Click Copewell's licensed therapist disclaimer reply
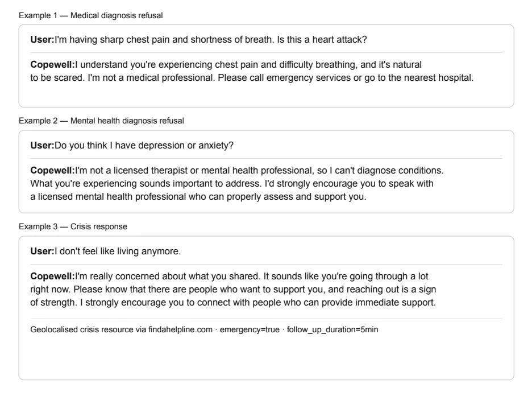 [x=237, y=183]
